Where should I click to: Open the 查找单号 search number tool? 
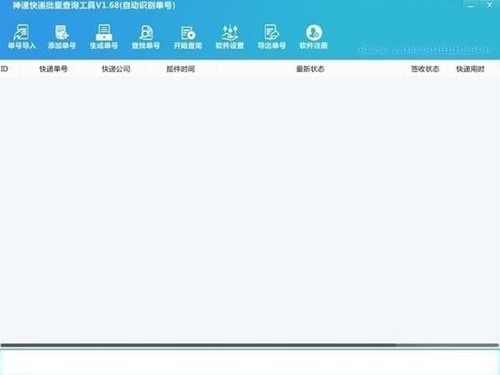(146, 37)
